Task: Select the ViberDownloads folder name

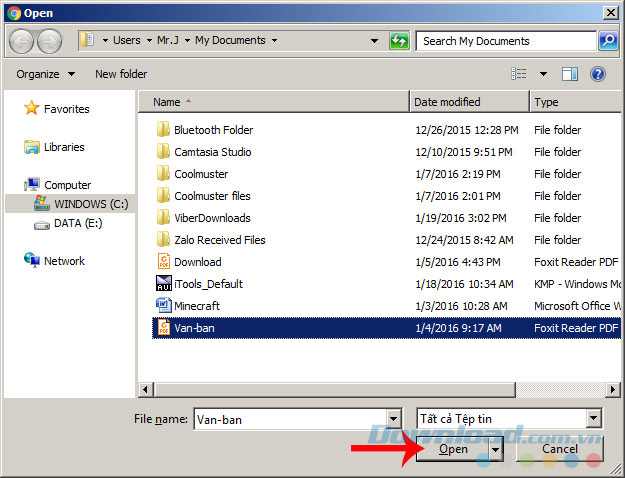Action: click(212, 218)
